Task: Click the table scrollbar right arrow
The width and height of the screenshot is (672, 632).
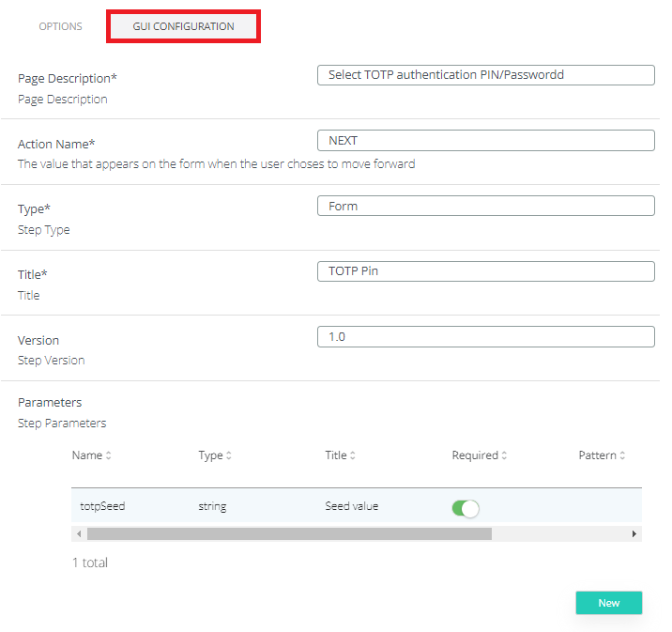Action: pyautogui.click(x=634, y=533)
